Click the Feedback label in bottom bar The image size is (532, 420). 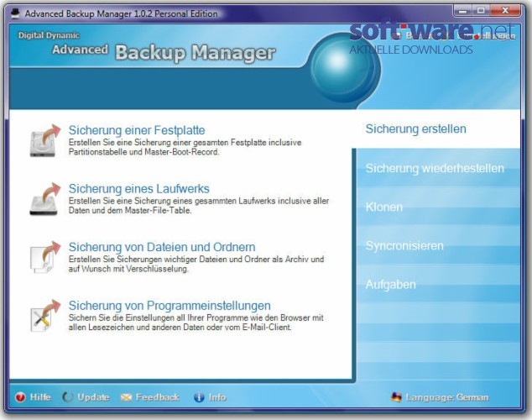click(158, 397)
